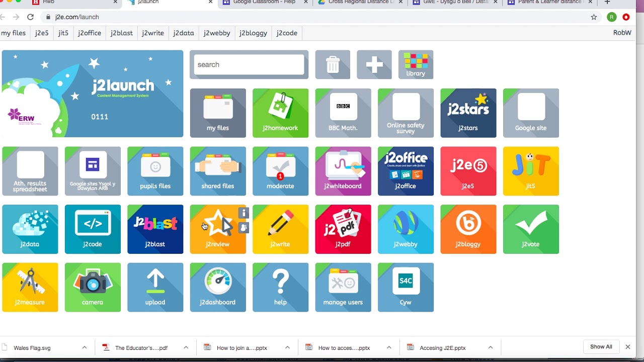The width and height of the screenshot is (644, 362).
Task: Open the Ath. results spreadsheet tile
Action: 30,171
